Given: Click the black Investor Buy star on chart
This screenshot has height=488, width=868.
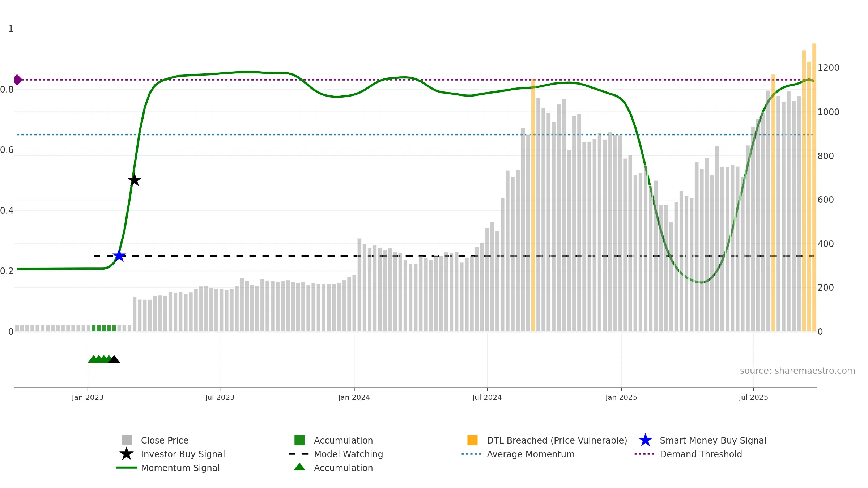Looking at the screenshot, I should (x=134, y=180).
